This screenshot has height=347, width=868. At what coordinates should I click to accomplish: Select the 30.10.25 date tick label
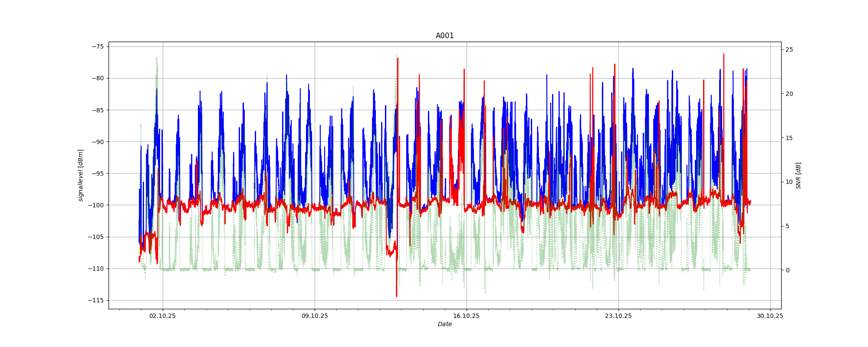click(x=770, y=316)
